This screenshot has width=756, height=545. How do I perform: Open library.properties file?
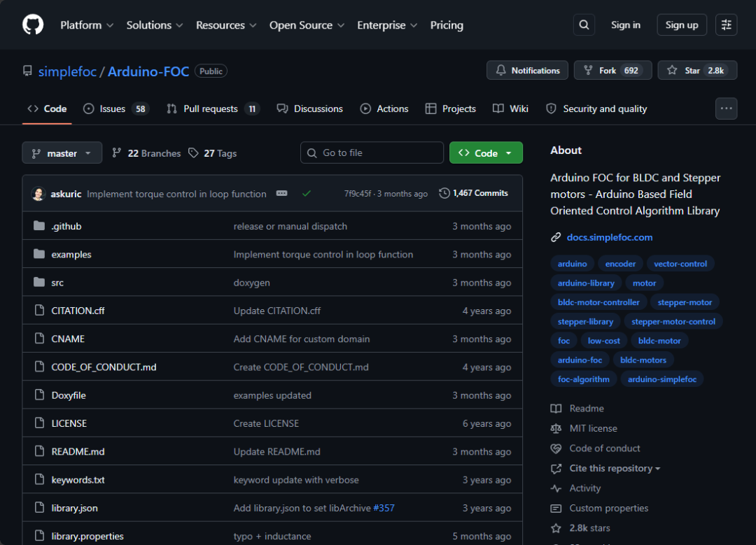click(x=87, y=537)
